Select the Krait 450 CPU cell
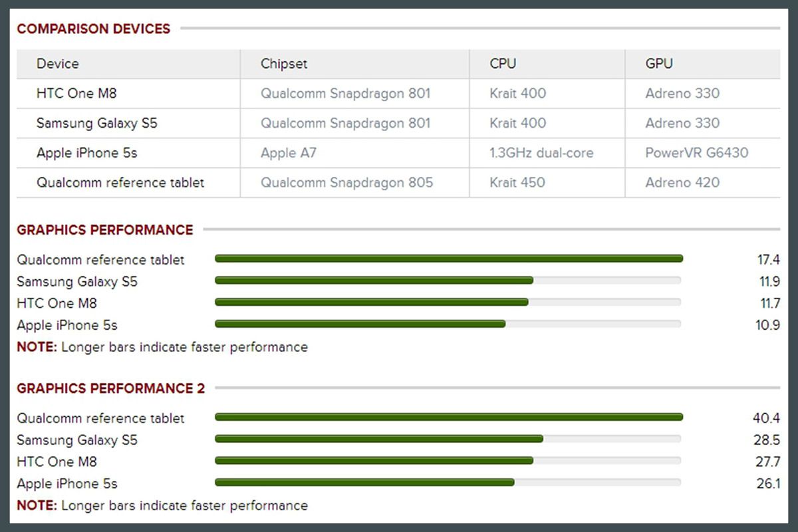The image size is (798, 532). (517, 182)
